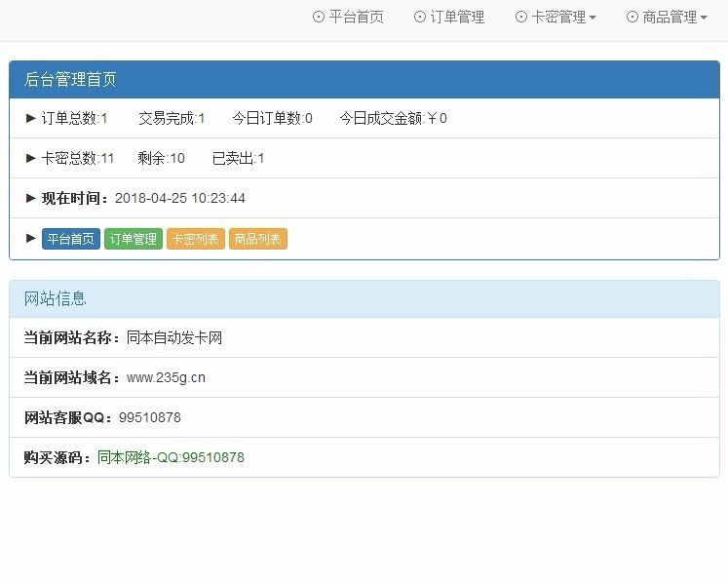Click the www.235g.cn domain text
728x584 pixels.
click(166, 377)
